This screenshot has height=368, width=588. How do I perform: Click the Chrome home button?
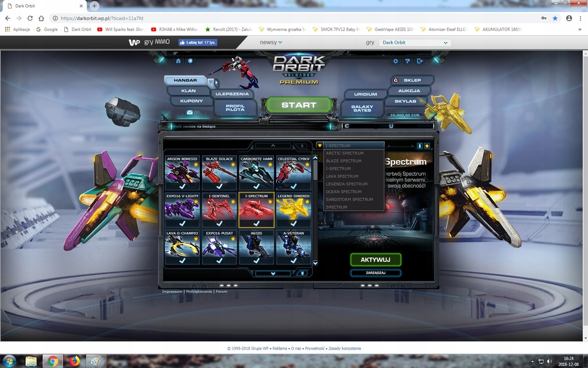pyautogui.click(x=41, y=18)
